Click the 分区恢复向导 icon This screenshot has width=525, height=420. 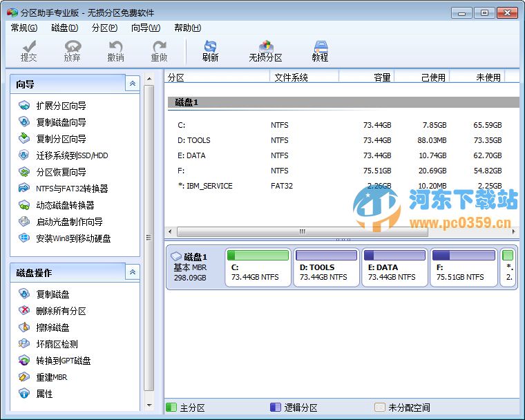point(24,172)
